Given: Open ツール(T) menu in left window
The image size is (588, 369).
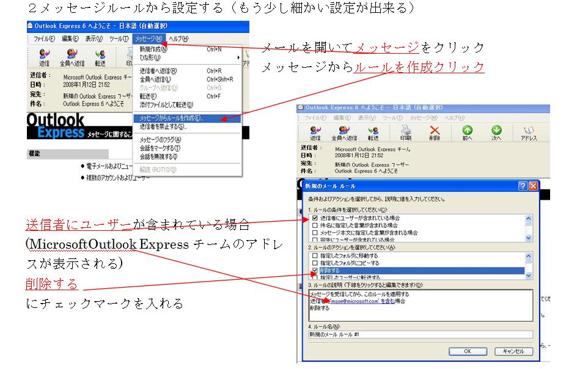Looking at the screenshot, I should [119, 38].
